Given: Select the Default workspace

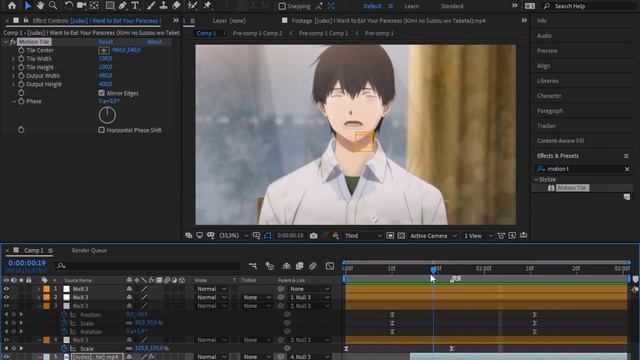Looking at the screenshot, I should tap(372, 6).
